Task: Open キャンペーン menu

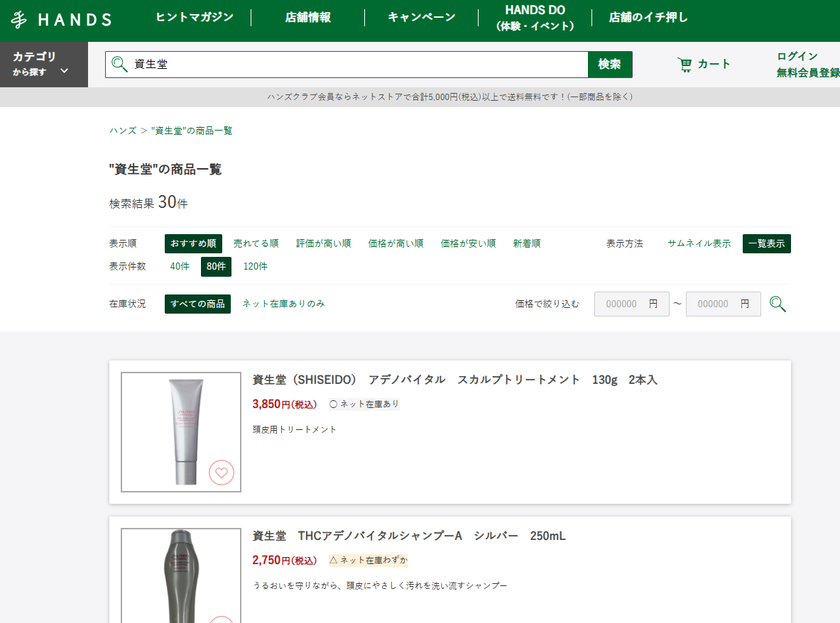Action: (422, 17)
